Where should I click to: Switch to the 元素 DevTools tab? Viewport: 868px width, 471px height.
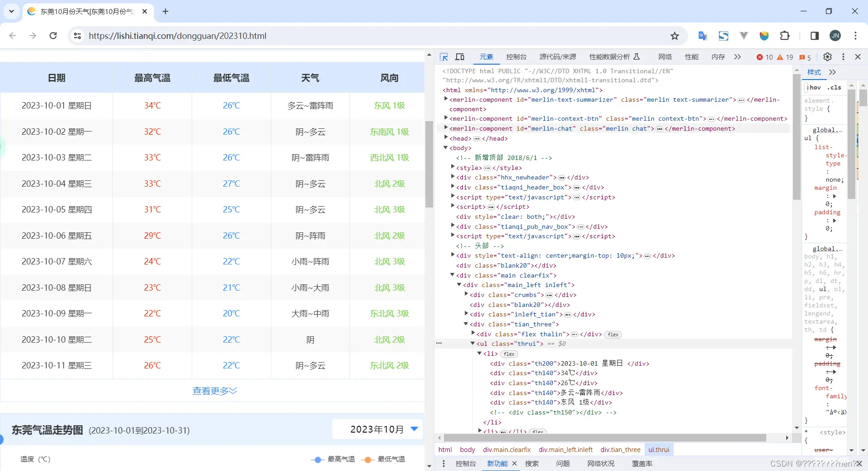pyautogui.click(x=486, y=57)
